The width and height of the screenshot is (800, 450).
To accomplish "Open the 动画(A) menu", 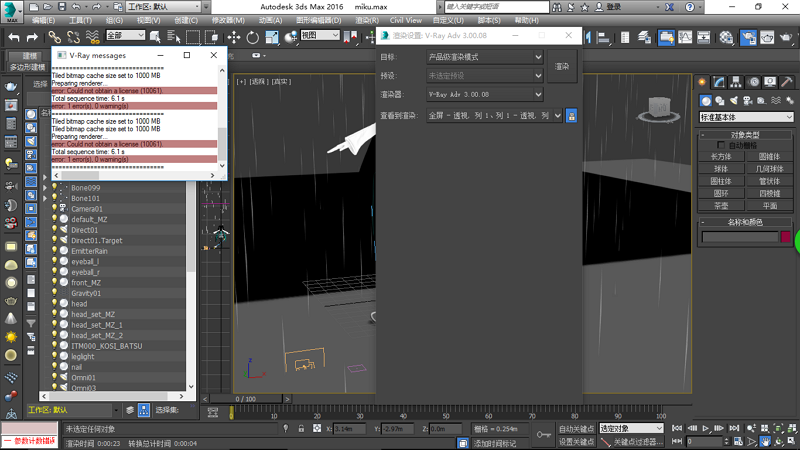I will (272, 20).
